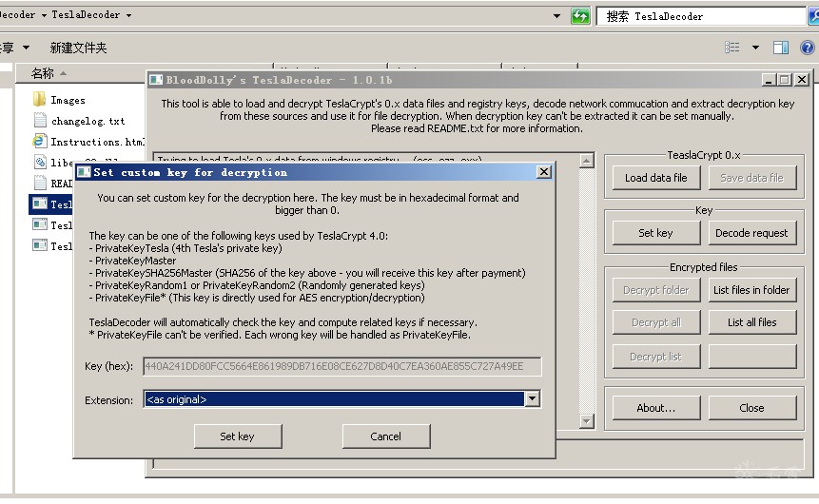Click the log scrollbar down arrow
The width and height of the screenshot is (819, 504).
(587, 421)
